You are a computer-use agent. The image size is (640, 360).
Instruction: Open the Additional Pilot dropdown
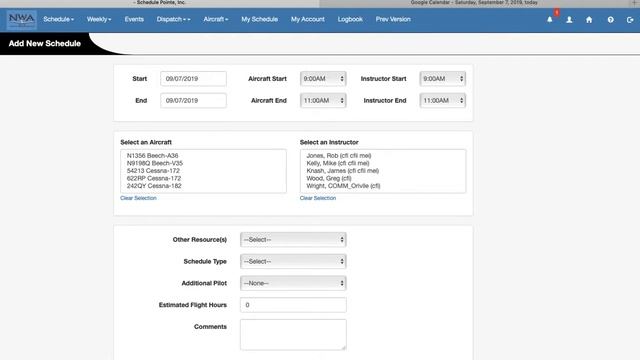click(x=293, y=283)
